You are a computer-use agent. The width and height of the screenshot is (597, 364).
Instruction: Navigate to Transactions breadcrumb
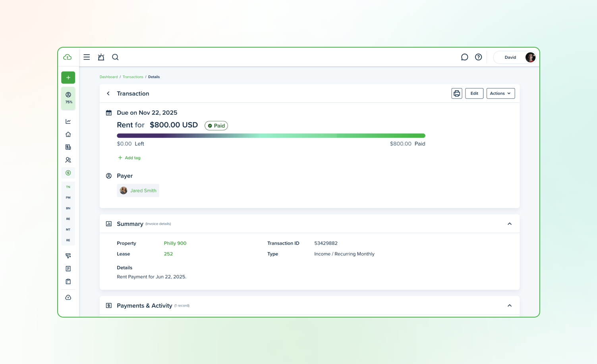pos(133,77)
